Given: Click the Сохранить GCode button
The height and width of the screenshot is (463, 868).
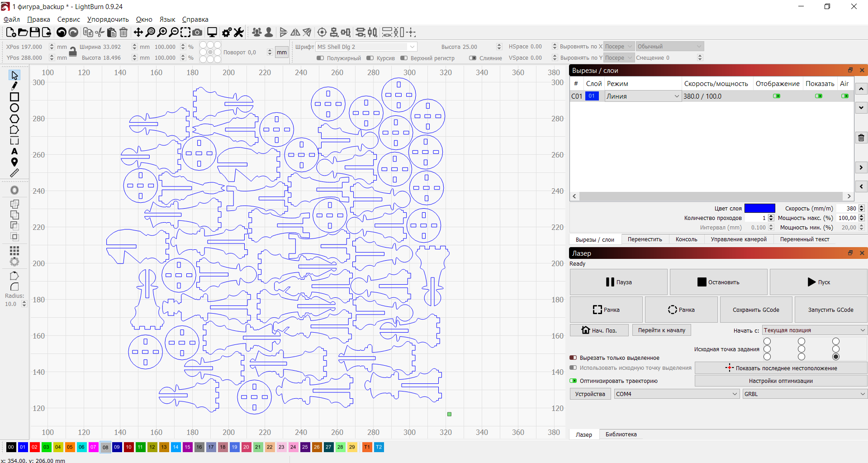Looking at the screenshot, I should coord(756,310).
